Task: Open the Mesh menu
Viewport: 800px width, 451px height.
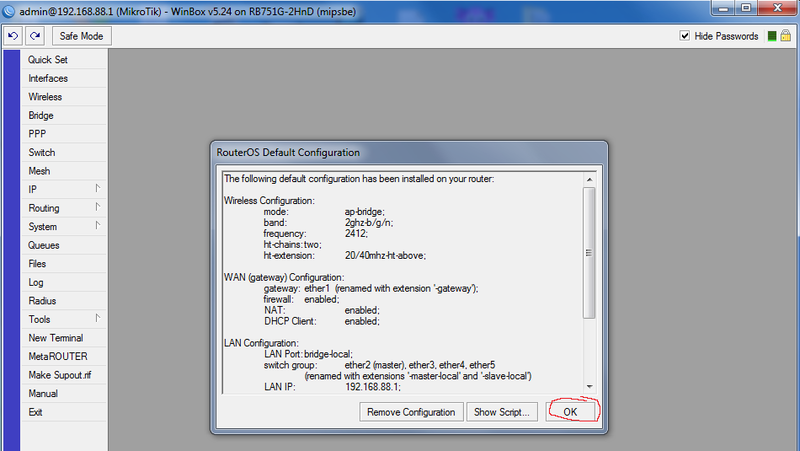Action: (64, 171)
